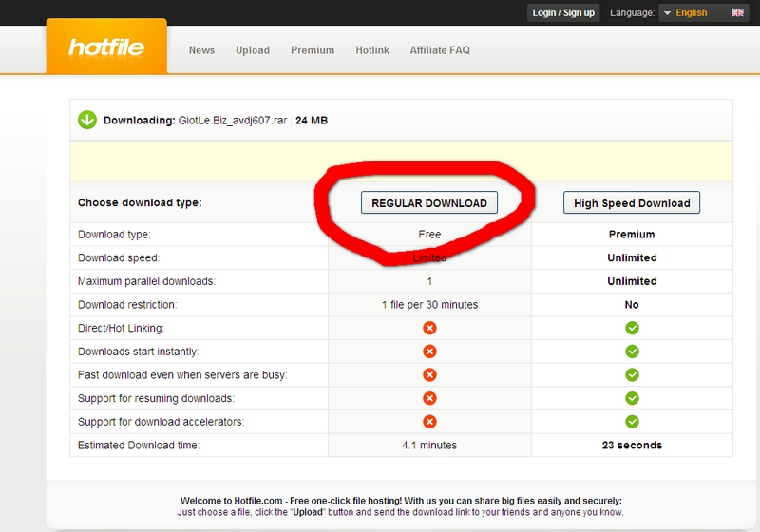Click the 24 MB file size text
Viewport: 760px width, 532px height.
click(312, 120)
